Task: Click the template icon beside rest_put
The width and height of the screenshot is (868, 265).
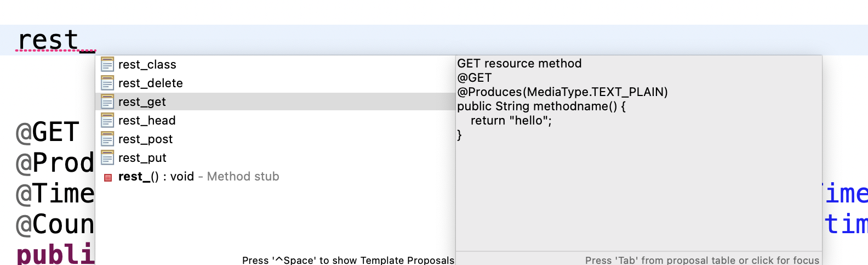Action: pos(107,158)
